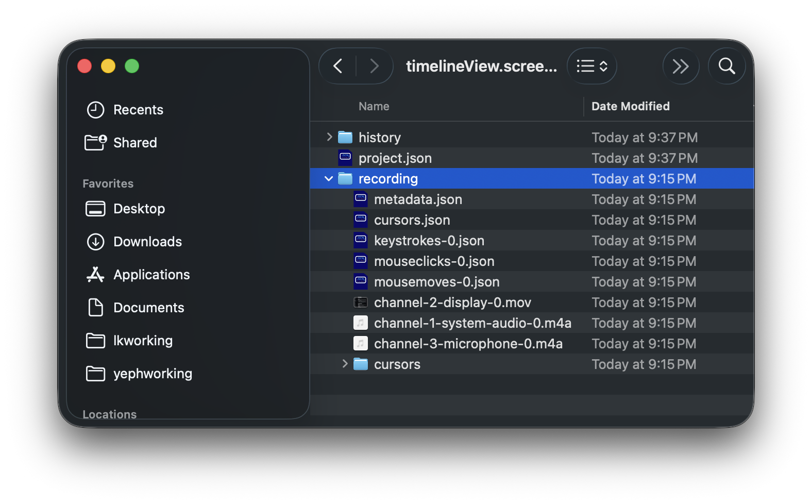Click the 'cursors' folder name
812x504 pixels.
coord(397,364)
